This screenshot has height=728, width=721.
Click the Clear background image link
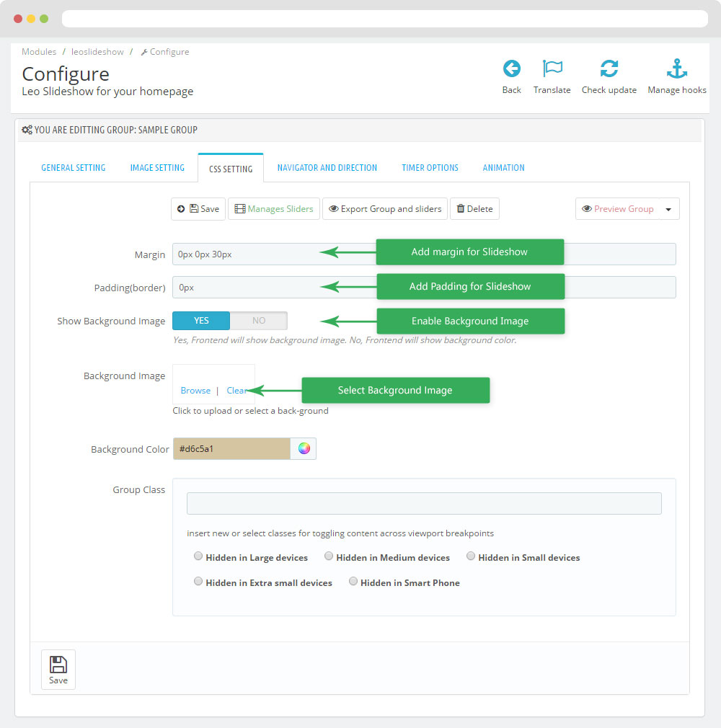(236, 391)
